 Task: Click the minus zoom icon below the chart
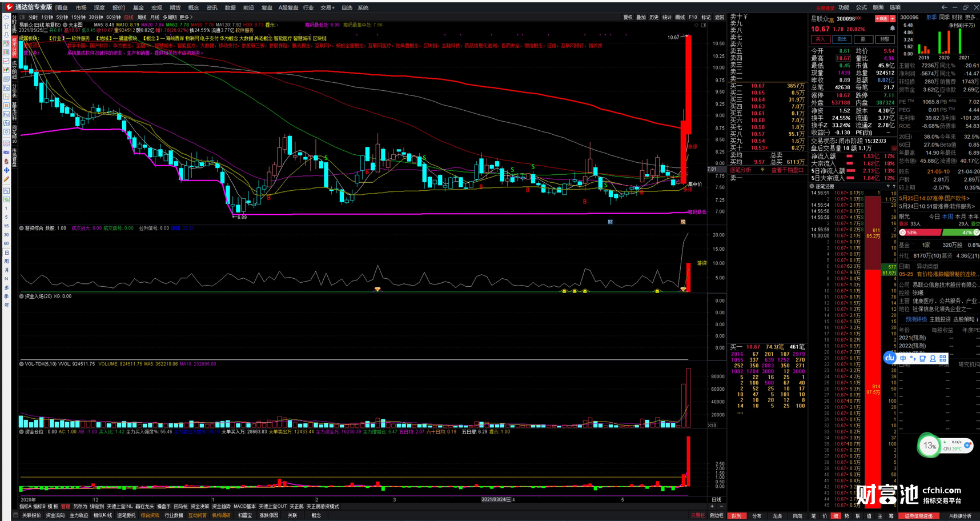(x=721, y=506)
